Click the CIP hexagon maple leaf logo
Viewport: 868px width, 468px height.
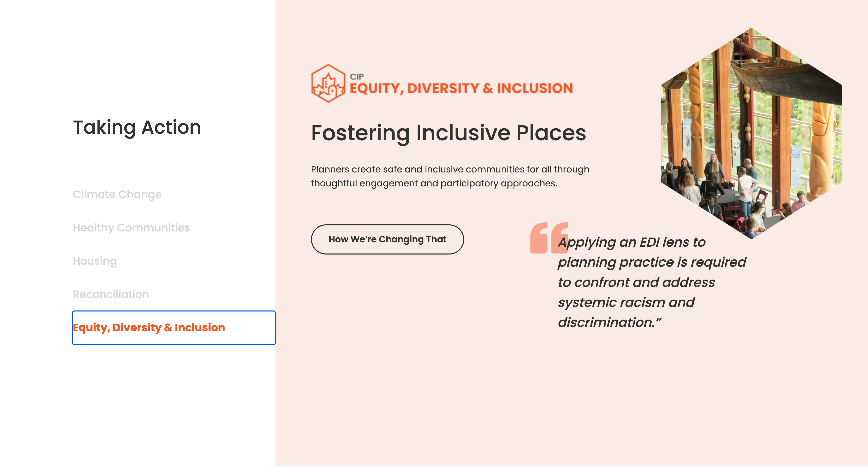coord(328,84)
